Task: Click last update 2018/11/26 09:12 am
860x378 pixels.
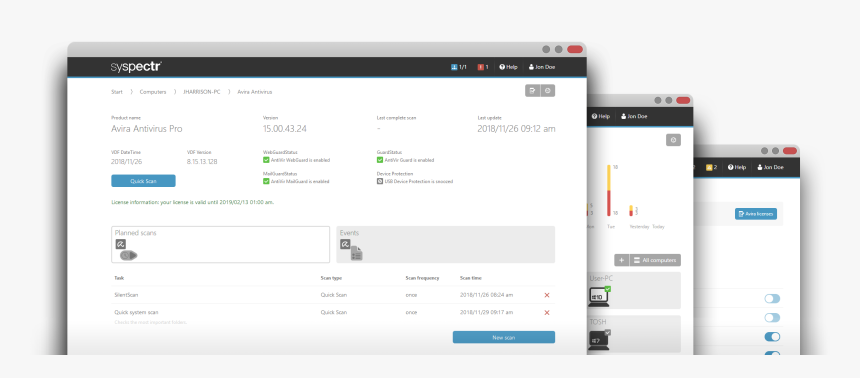Action: tap(516, 129)
